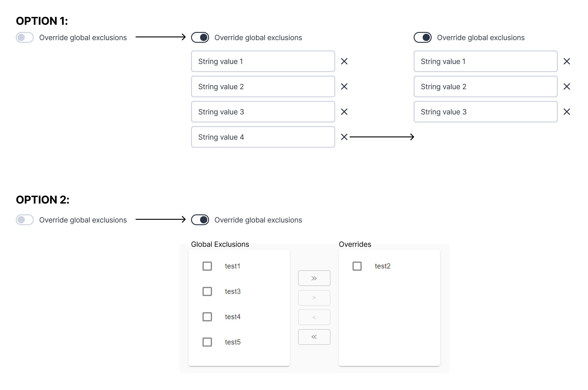
Task: Select the test1 checkbox in Global Exclusions
Action: pos(207,265)
